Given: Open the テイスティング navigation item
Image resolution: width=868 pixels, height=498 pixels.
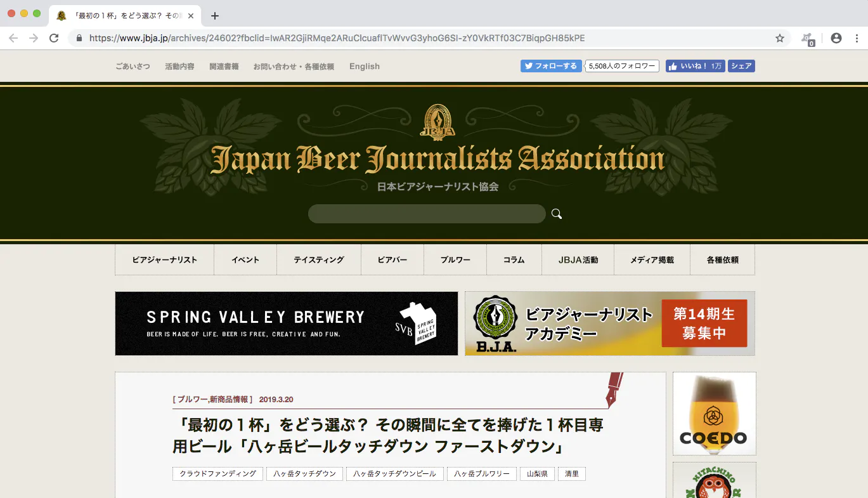Looking at the screenshot, I should pos(318,260).
